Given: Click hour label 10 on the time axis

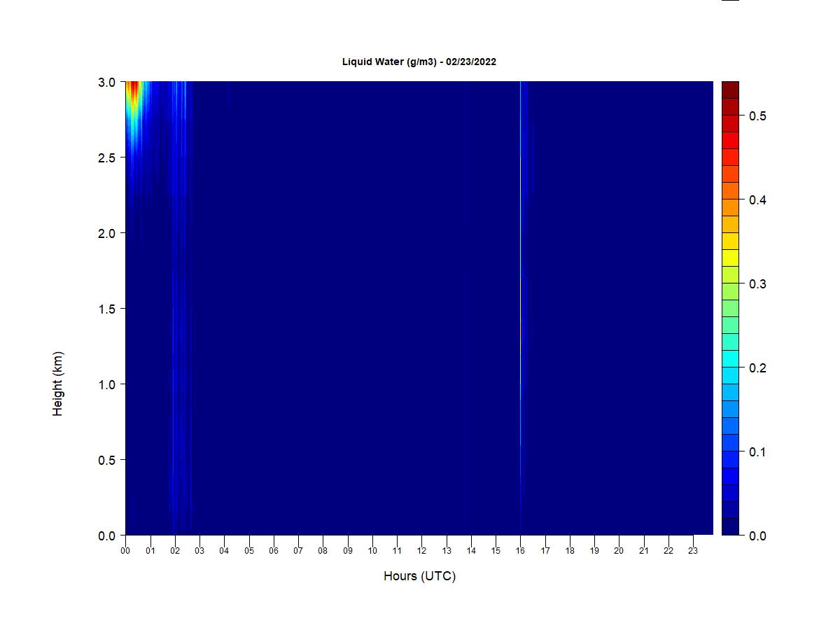Looking at the screenshot, I should [372, 550].
